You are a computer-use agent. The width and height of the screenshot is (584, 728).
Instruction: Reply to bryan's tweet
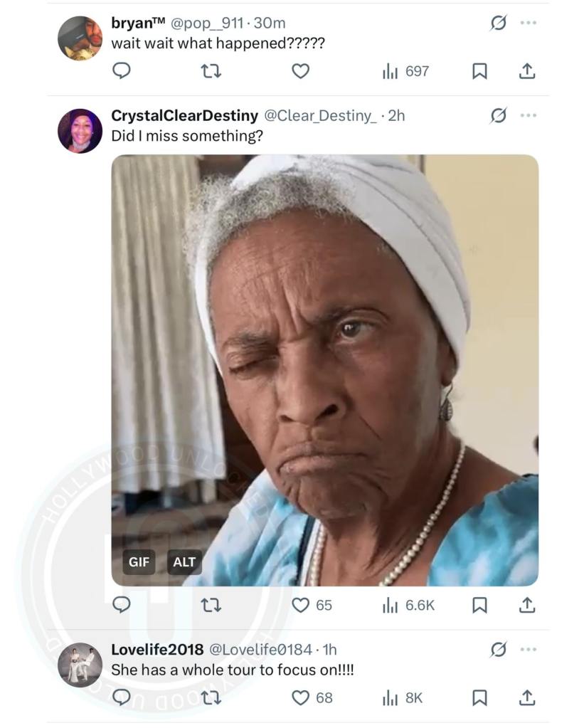coord(122,71)
